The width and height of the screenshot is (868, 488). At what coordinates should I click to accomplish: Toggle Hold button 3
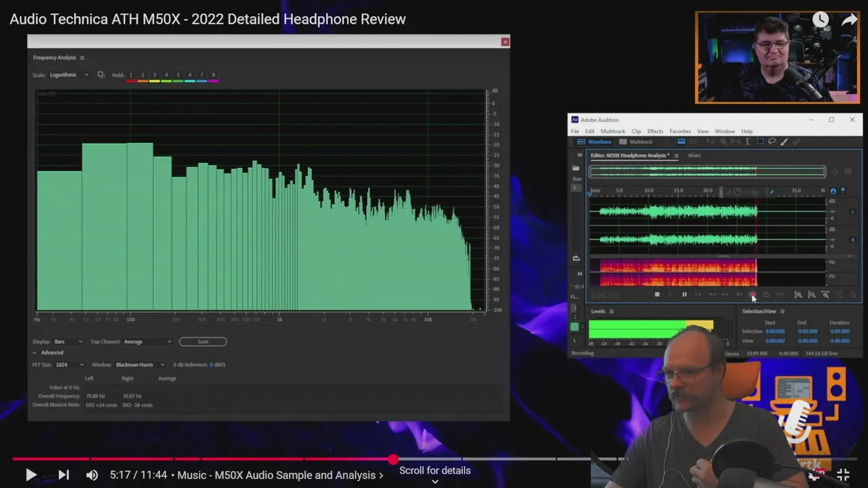[x=155, y=75]
